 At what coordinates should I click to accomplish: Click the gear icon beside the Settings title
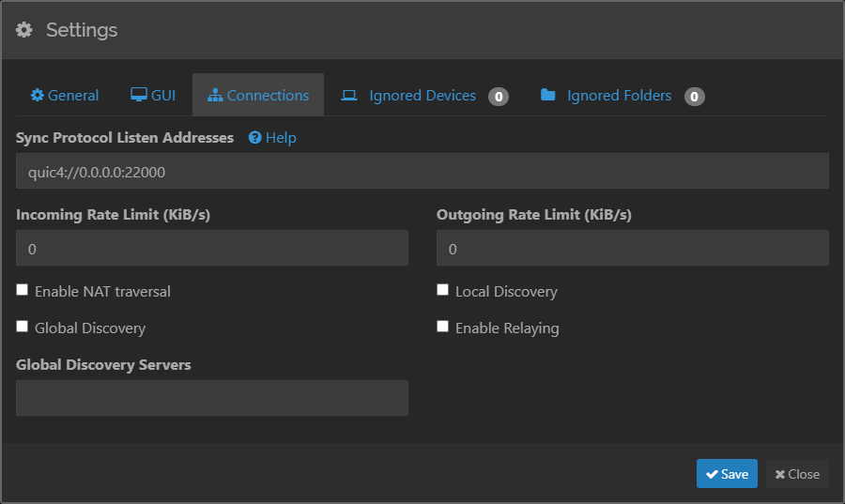[x=24, y=30]
